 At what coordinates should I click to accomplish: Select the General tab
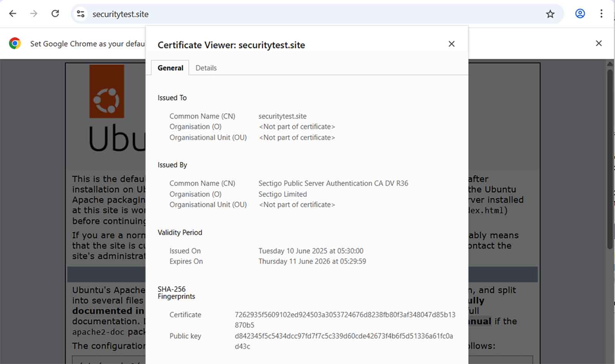(170, 68)
